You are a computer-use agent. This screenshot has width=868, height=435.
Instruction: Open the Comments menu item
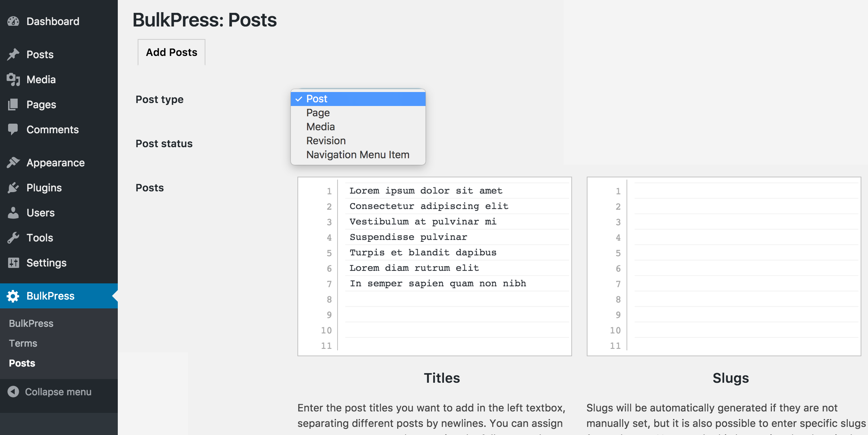(59, 130)
